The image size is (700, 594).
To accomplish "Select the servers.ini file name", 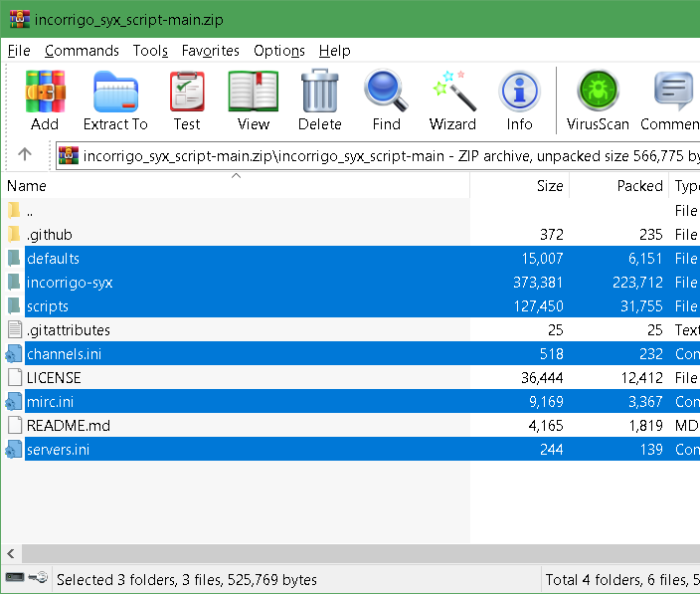I will click(58, 450).
